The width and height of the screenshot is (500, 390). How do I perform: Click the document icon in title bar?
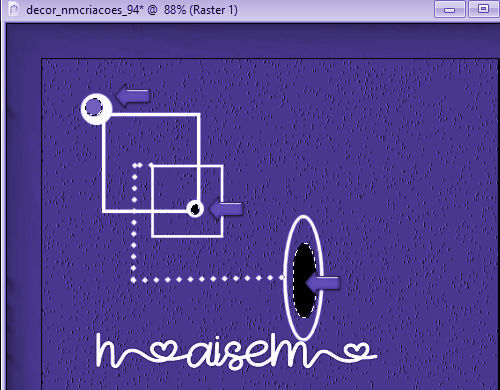[14, 9]
